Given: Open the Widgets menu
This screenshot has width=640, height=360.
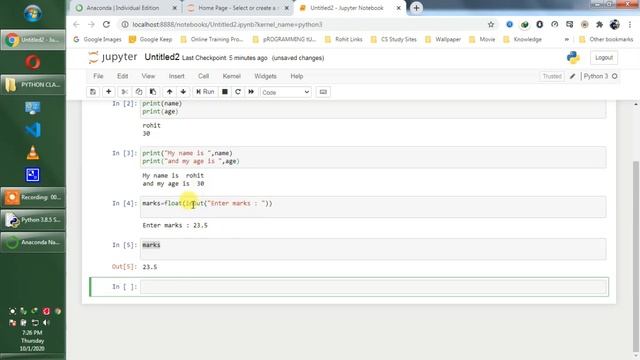Looking at the screenshot, I should pos(265,76).
